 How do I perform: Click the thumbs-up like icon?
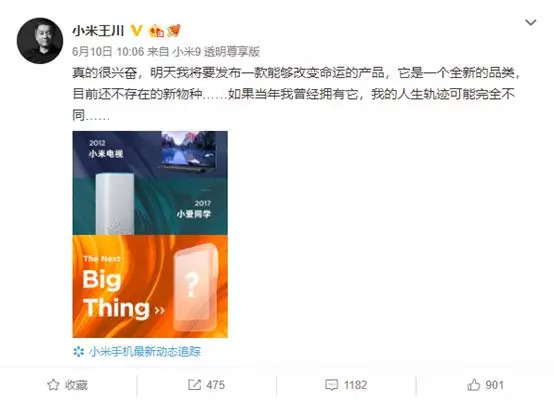pyautogui.click(x=473, y=385)
